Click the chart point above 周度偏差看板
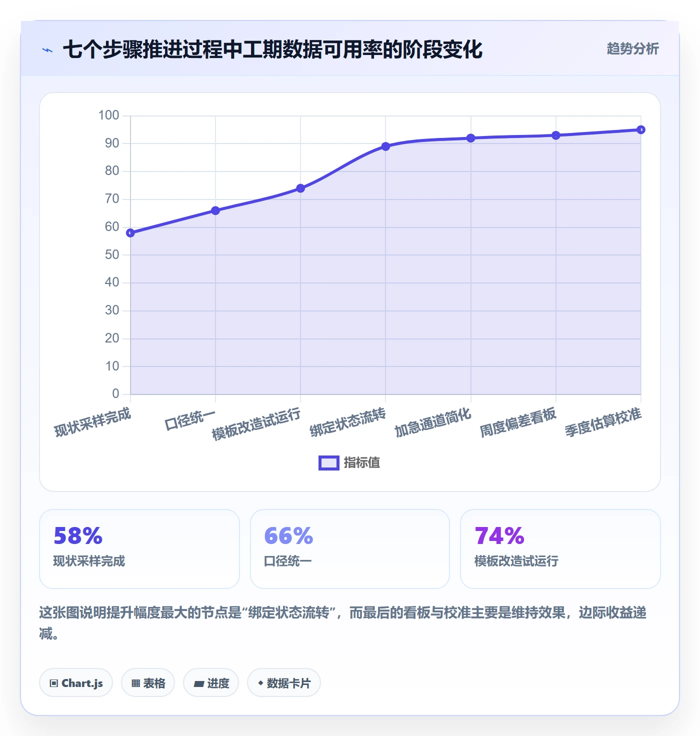Viewport: 700px width, 736px height. 555,135
